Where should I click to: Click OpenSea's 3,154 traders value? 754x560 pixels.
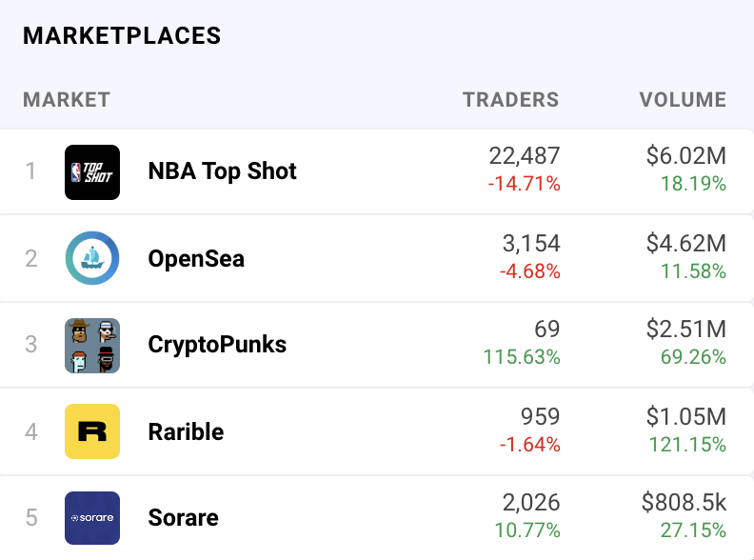pyautogui.click(x=531, y=244)
